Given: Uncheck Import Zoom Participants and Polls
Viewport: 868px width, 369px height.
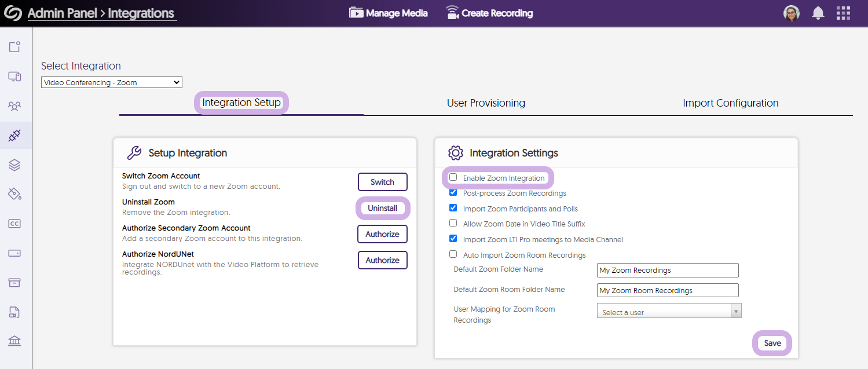Looking at the screenshot, I should (453, 208).
